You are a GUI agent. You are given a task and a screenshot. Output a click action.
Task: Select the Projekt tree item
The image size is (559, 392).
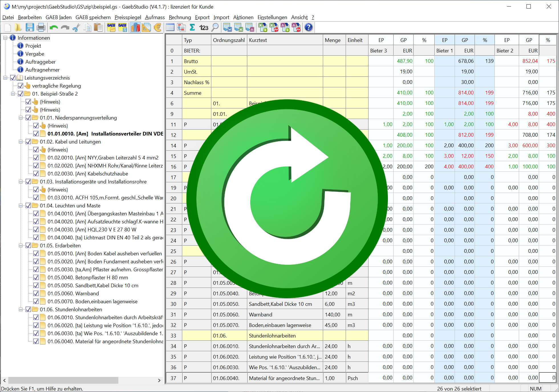click(x=33, y=46)
